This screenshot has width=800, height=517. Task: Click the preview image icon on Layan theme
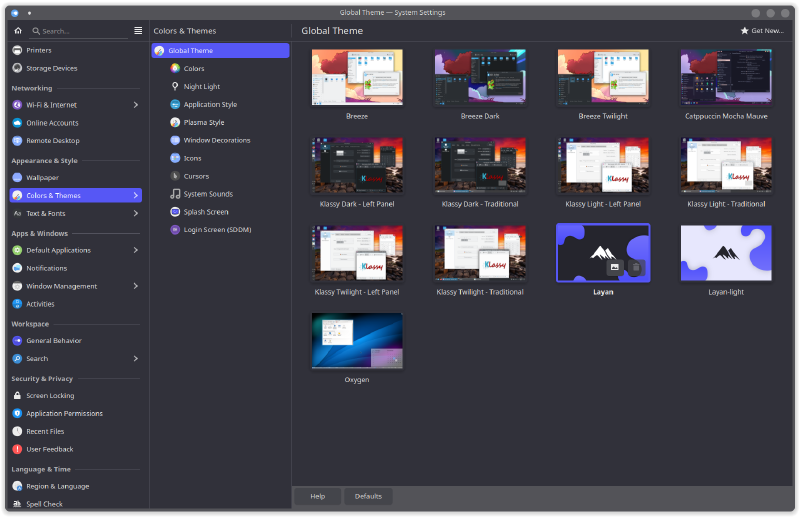pyautogui.click(x=615, y=267)
